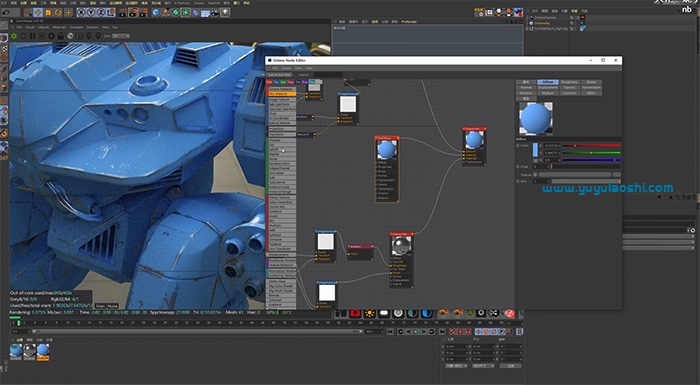Switch to Transmission tab in node properties
Image resolution: width=700 pixels, height=385 pixels.
tap(591, 88)
